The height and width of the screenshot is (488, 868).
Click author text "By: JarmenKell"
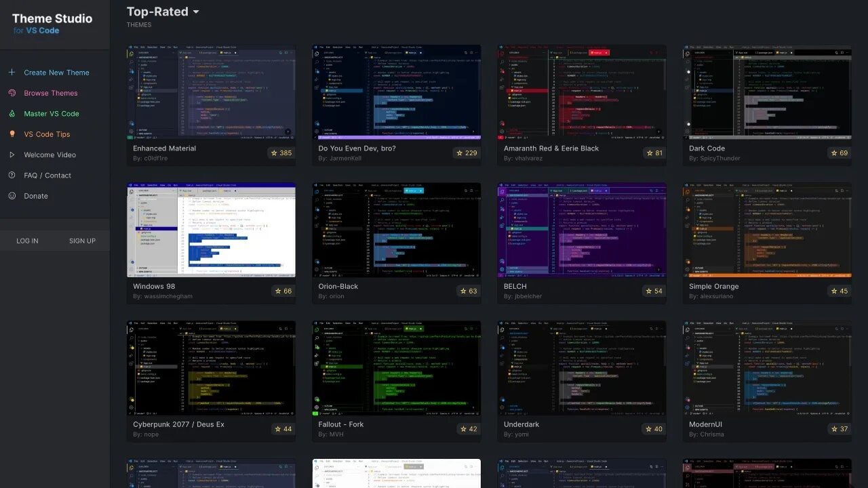339,159
